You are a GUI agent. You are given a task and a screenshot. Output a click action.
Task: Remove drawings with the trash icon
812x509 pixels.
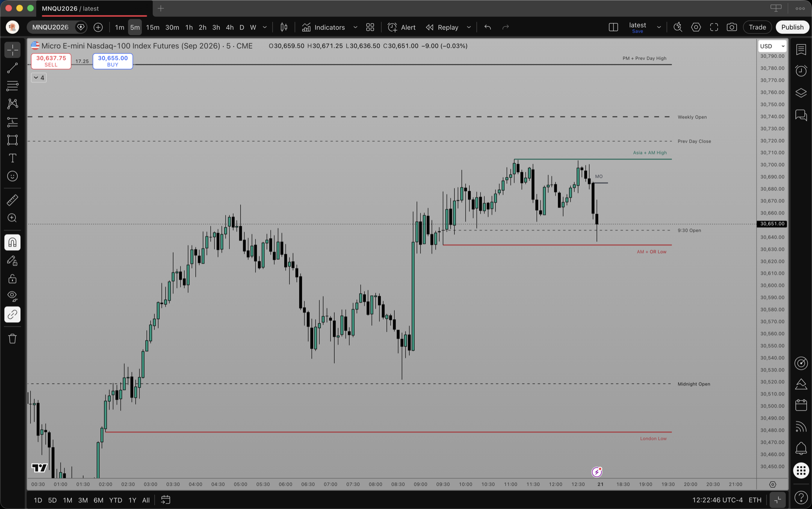click(13, 339)
